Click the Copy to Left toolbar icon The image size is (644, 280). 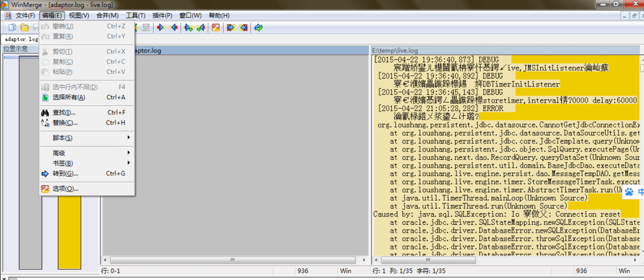click(174, 27)
